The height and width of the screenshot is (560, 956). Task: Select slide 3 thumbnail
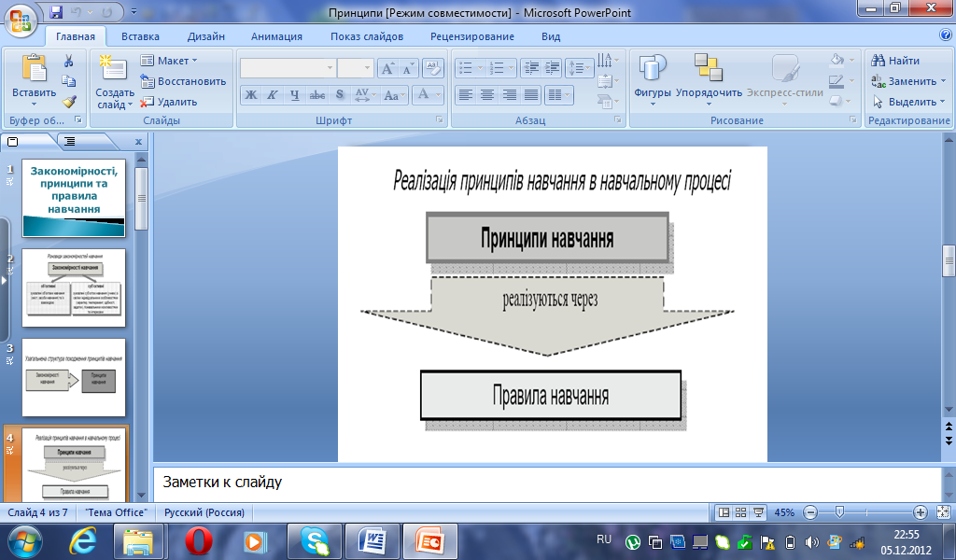[x=74, y=378]
